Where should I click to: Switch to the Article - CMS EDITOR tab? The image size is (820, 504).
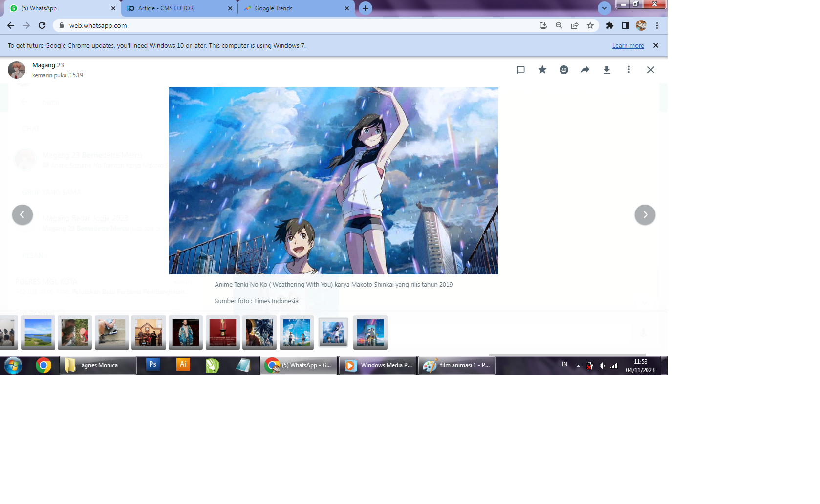[x=179, y=8]
